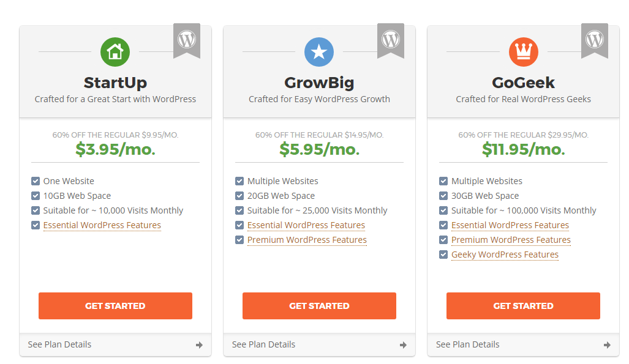Click the WordPress ribbon badge on StartUp
629x364 pixels.
pos(187,41)
